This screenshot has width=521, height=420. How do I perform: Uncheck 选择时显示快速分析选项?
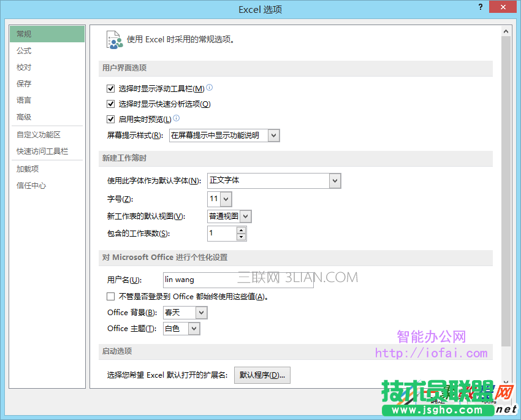pyautogui.click(x=110, y=104)
